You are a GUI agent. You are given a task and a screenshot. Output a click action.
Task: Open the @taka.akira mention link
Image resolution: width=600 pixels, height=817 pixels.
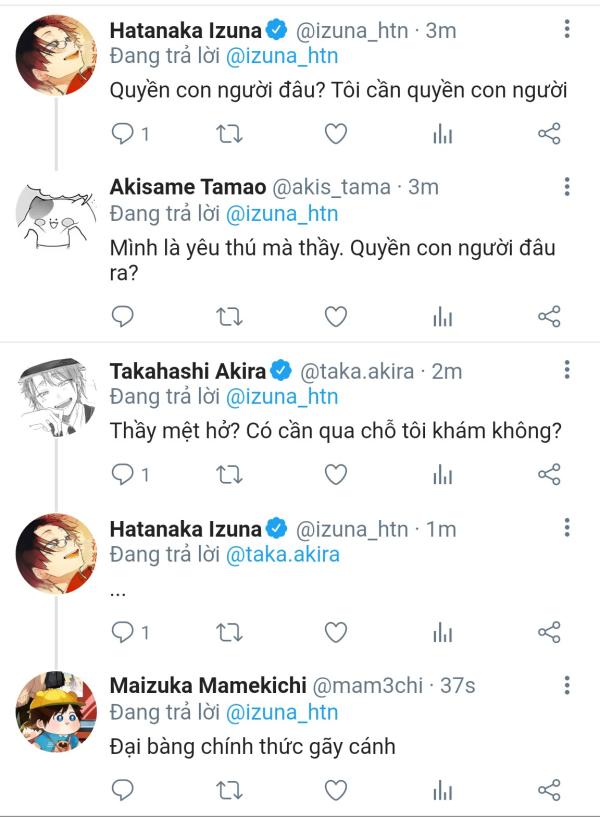coord(283,554)
